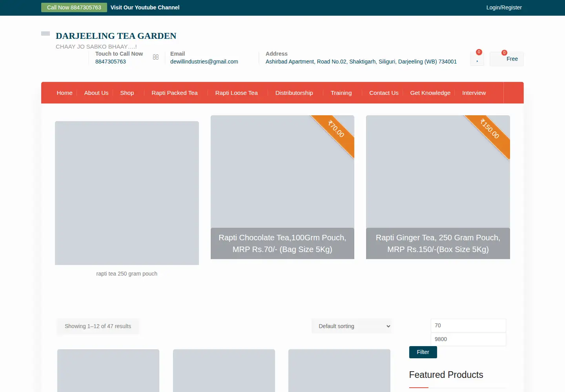Go to About Us page
The width and height of the screenshot is (565, 392).
coord(96,93)
